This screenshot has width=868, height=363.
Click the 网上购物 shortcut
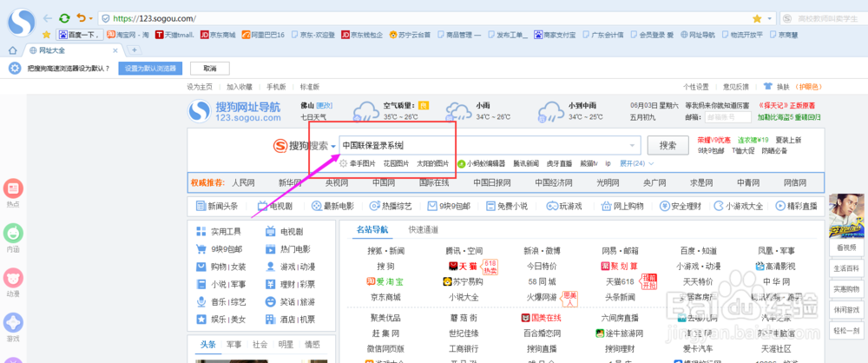pyautogui.click(x=622, y=206)
